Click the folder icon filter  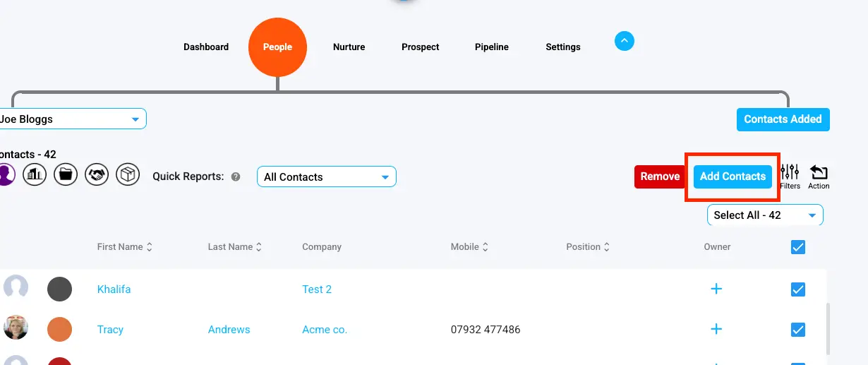[66, 174]
